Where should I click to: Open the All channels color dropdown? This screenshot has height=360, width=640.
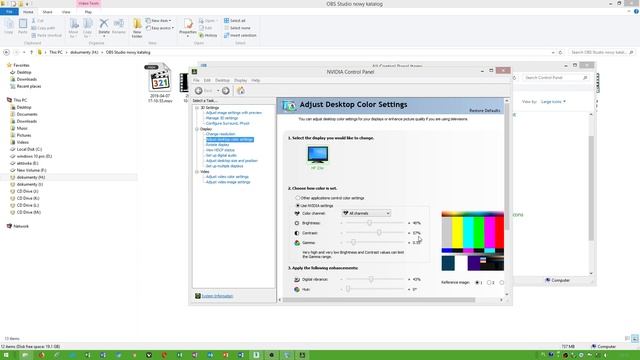coord(366,213)
